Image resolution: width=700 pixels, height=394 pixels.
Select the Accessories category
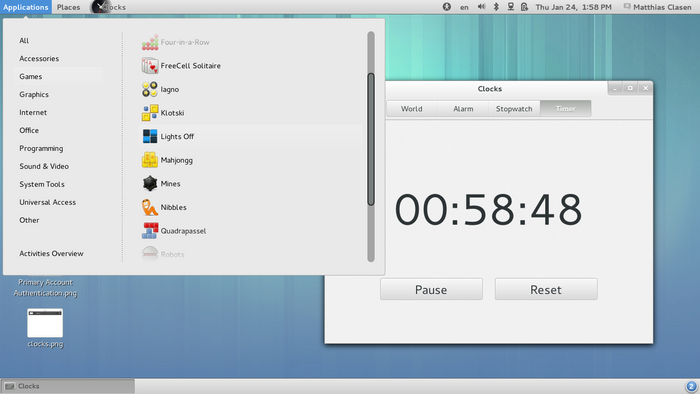click(x=39, y=58)
